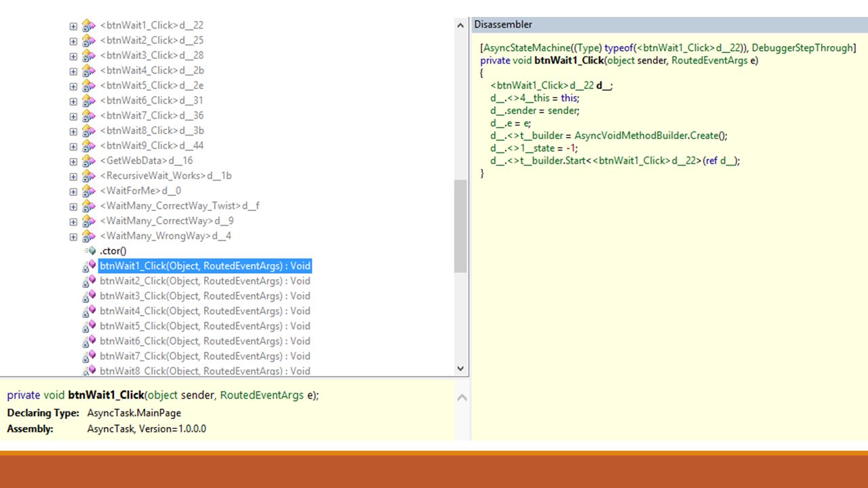Click method icon beside btnWait4_Click
The height and width of the screenshot is (488, 868).
[90, 311]
